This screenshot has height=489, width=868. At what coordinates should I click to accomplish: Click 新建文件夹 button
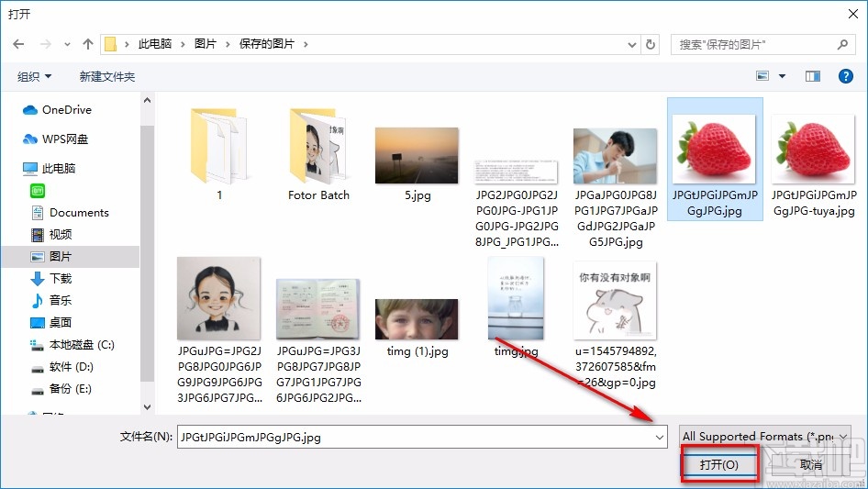click(x=107, y=76)
